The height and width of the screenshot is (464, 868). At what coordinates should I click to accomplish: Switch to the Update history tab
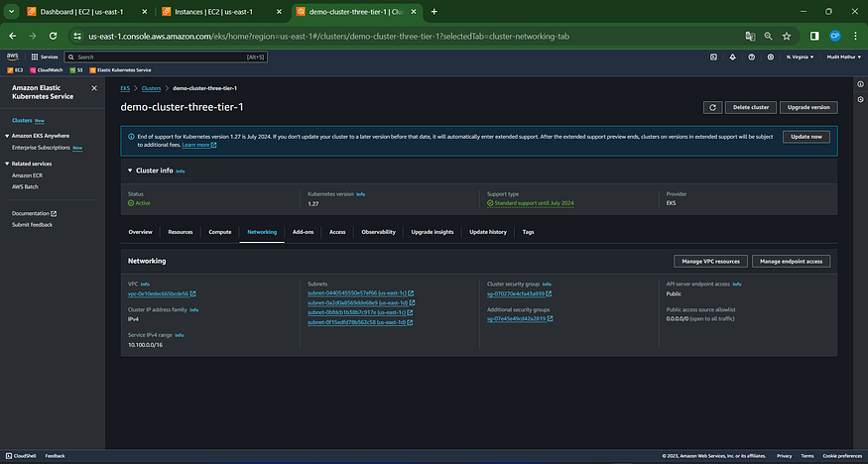click(x=488, y=232)
